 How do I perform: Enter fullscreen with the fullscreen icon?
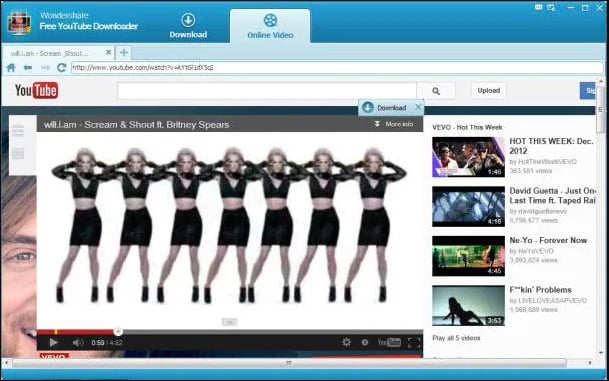(x=414, y=342)
